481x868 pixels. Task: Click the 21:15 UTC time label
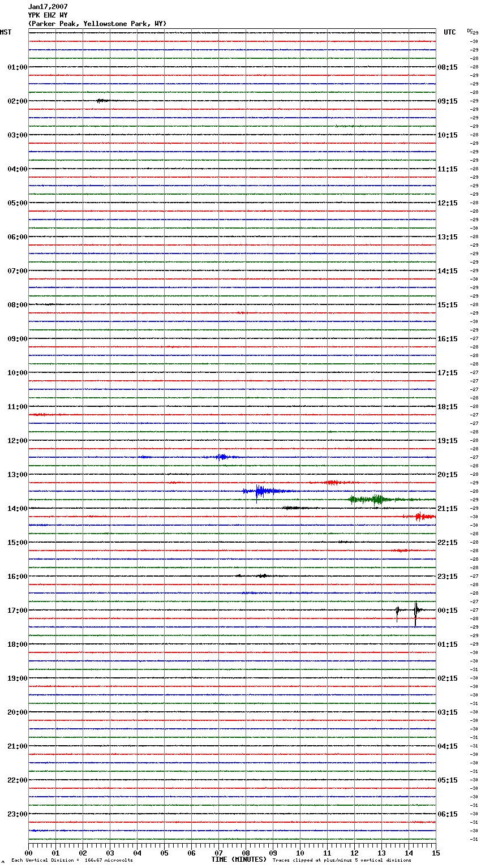pos(448,509)
